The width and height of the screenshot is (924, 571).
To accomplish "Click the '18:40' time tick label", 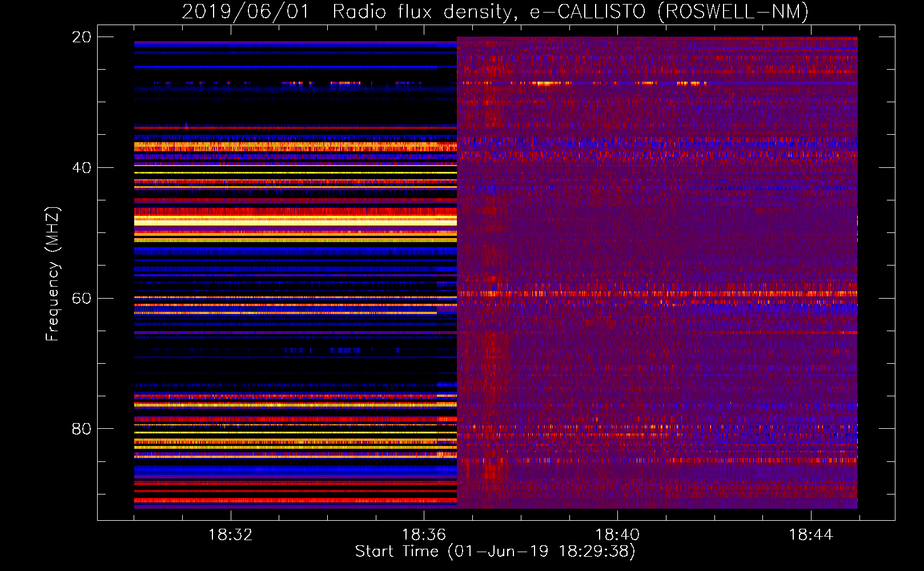I will [617, 535].
